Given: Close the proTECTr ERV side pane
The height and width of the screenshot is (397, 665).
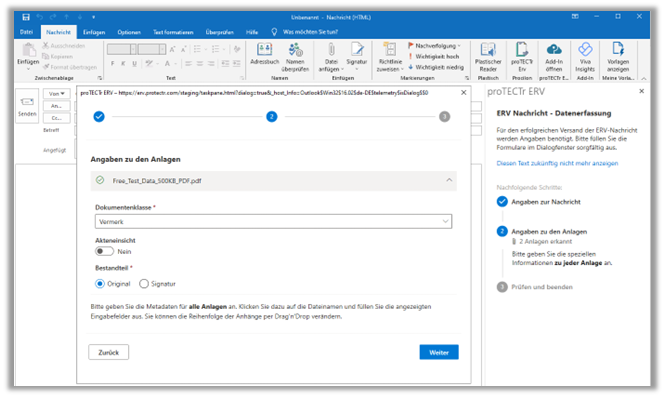Looking at the screenshot, I should tap(642, 91).
